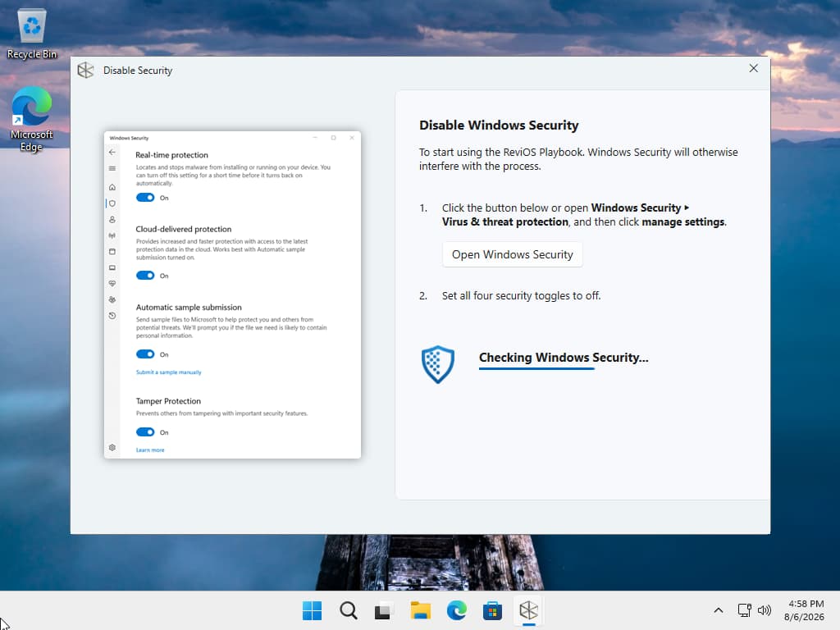Click the App & browser control icon in the preview sidebar
The height and width of the screenshot is (630, 840).
coord(112,251)
